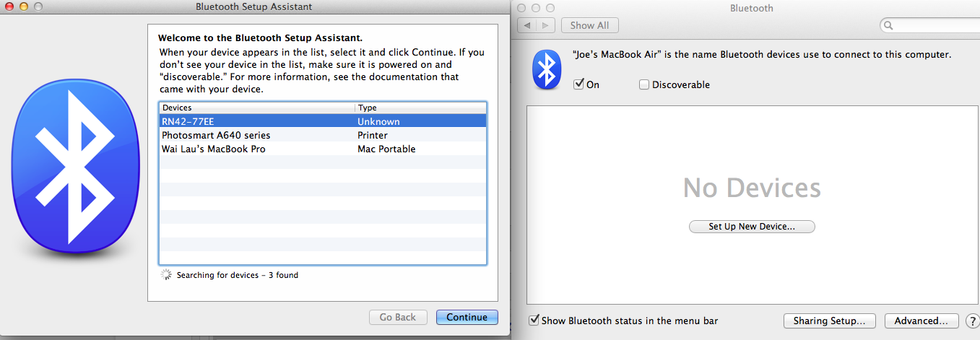Click the Show All button

pyautogui.click(x=589, y=25)
